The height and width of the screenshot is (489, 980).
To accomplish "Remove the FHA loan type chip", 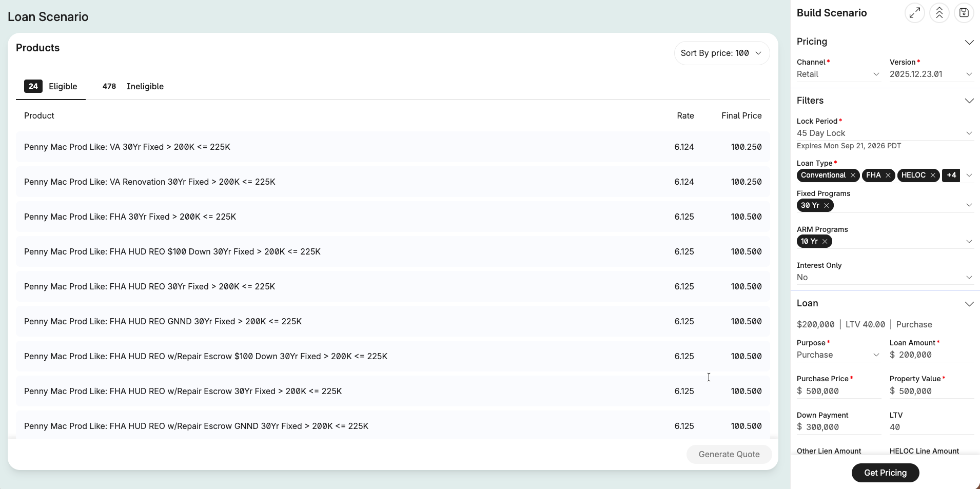I will click(888, 175).
